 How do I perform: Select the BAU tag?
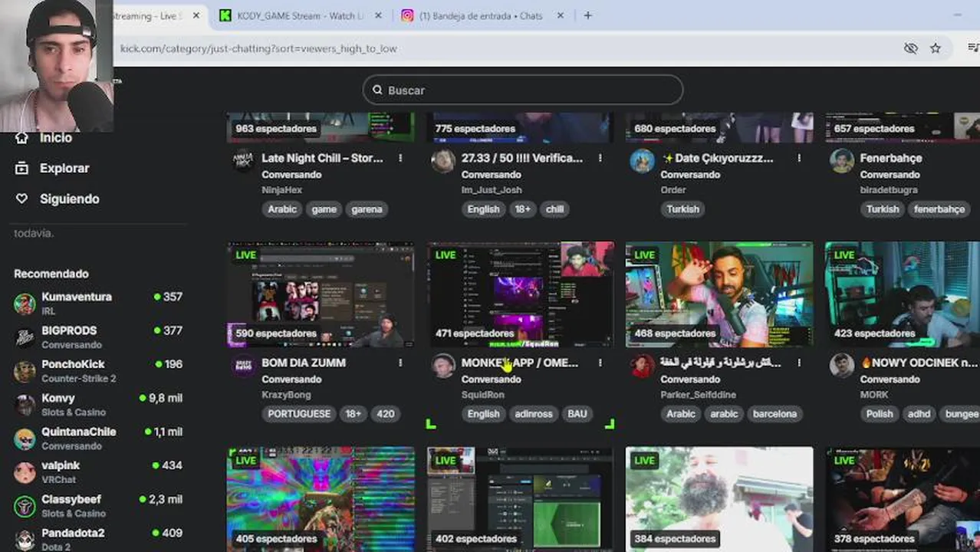tap(577, 414)
